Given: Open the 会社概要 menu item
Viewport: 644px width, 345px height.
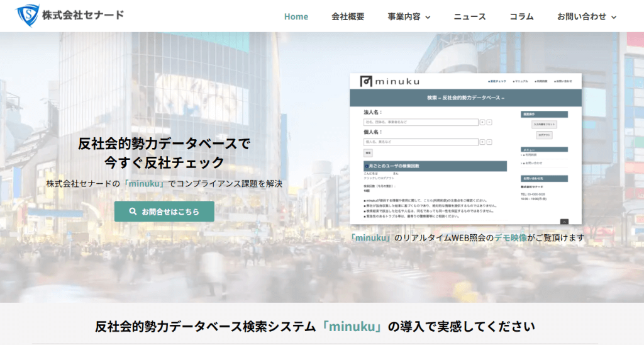Looking at the screenshot, I should [348, 16].
